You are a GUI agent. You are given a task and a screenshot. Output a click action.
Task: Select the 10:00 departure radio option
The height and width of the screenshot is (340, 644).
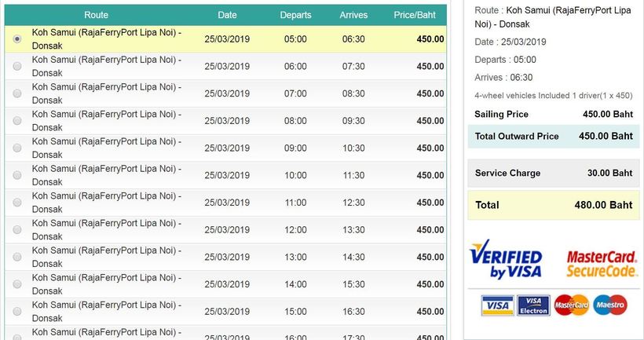click(x=17, y=175)
